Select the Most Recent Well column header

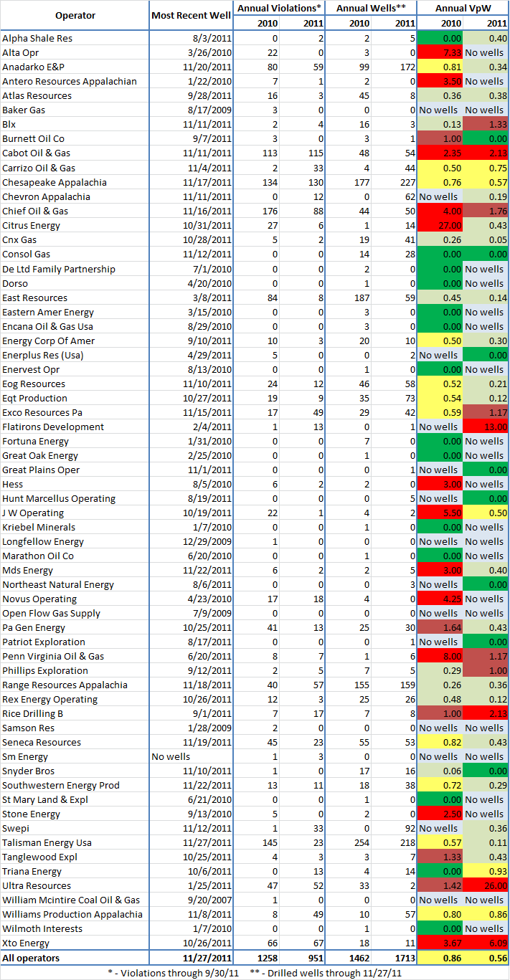click(191, 15)
